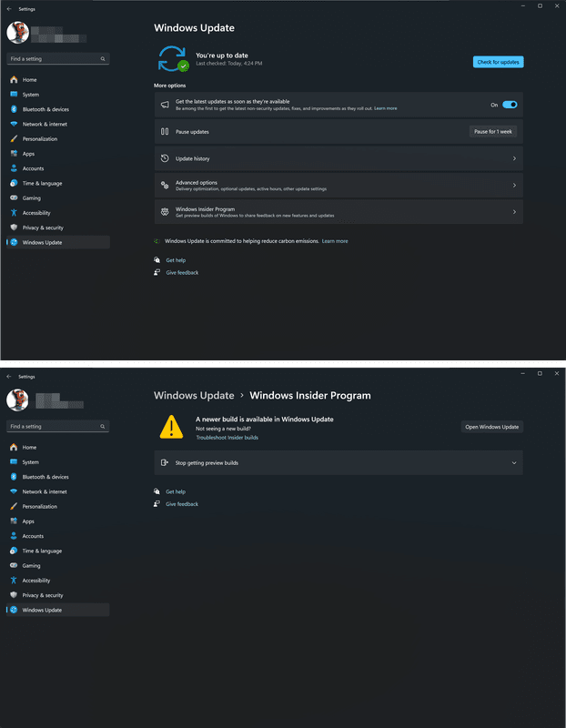This screenshot has width=566, height=728.
Task: Click the megaphone icon for latest updates
Action: click(165, 105)
